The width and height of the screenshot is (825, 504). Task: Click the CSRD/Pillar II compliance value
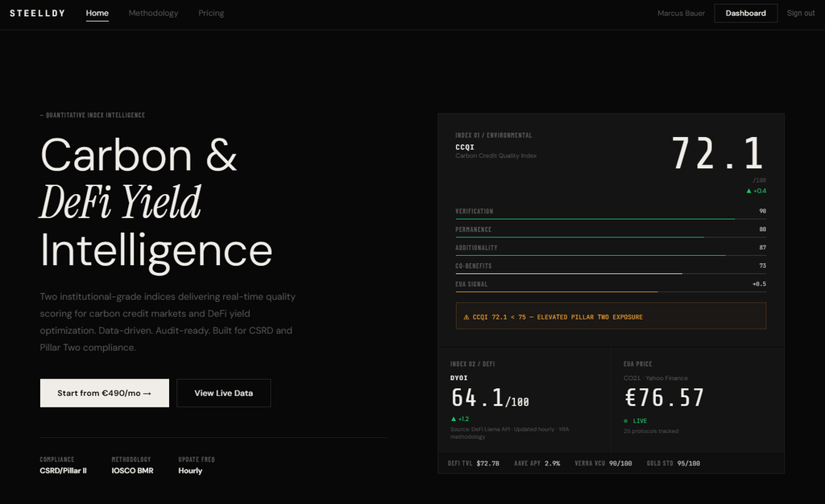point(63,471)
